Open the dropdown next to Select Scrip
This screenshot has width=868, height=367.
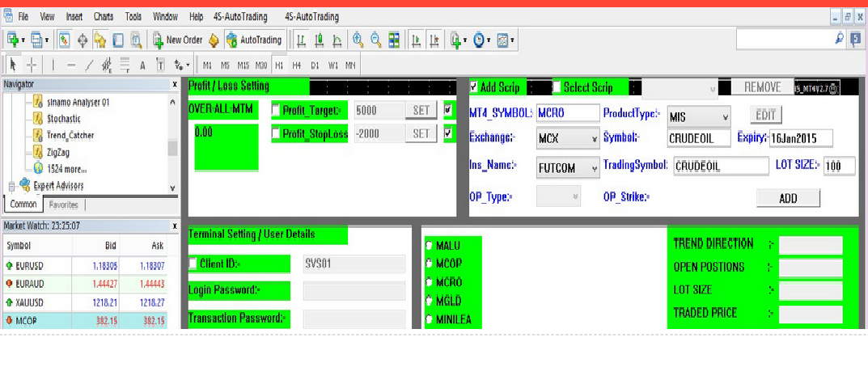(680, 87)
